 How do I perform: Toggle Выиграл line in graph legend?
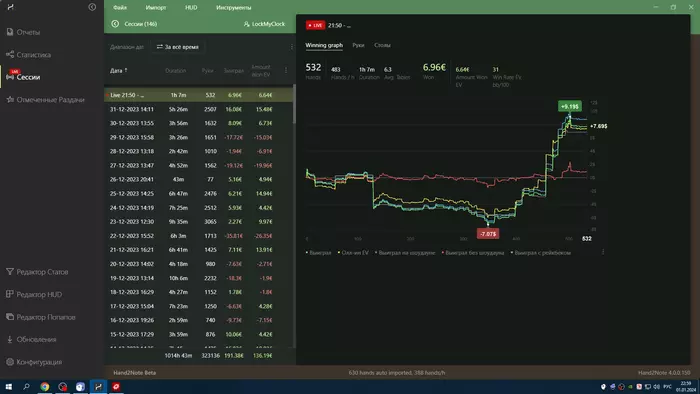(319, 253)
